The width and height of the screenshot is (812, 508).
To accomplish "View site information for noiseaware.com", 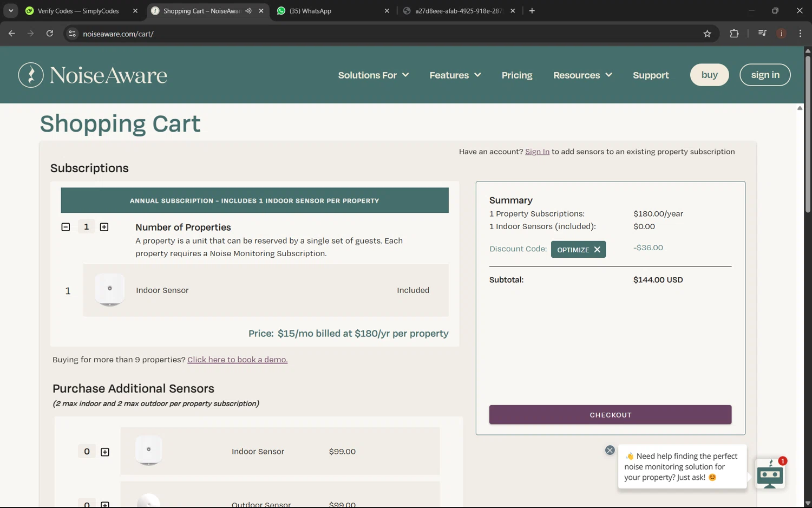I will click(x=72, y=34).
